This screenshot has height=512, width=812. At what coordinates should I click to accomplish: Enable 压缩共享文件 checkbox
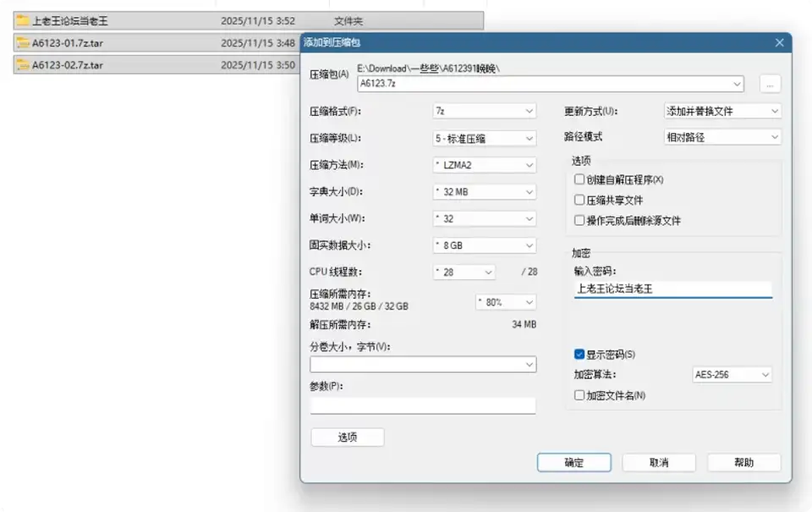579,200
